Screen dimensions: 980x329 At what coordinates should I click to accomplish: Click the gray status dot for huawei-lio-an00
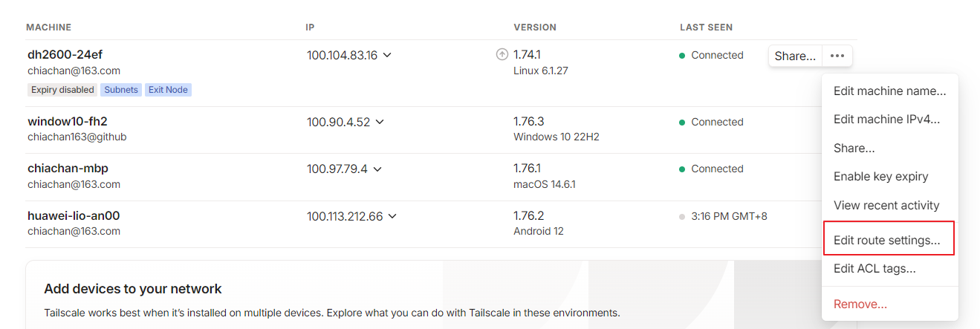682,216
